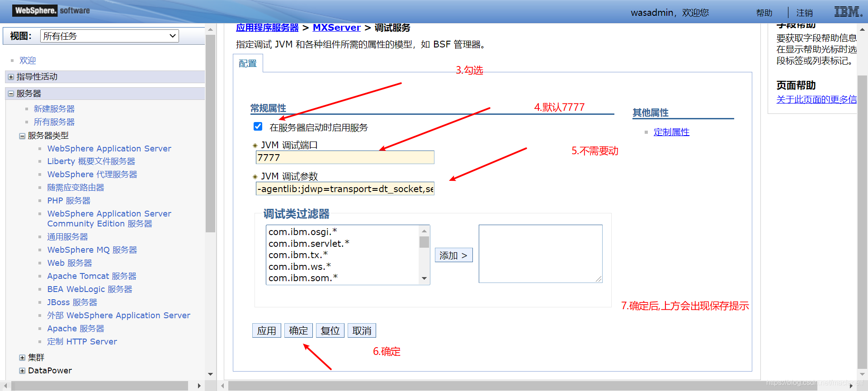The height and width of the screenshot is (391, 868).
Task: Click the 添加 > button
Action: tap(453, 255)
